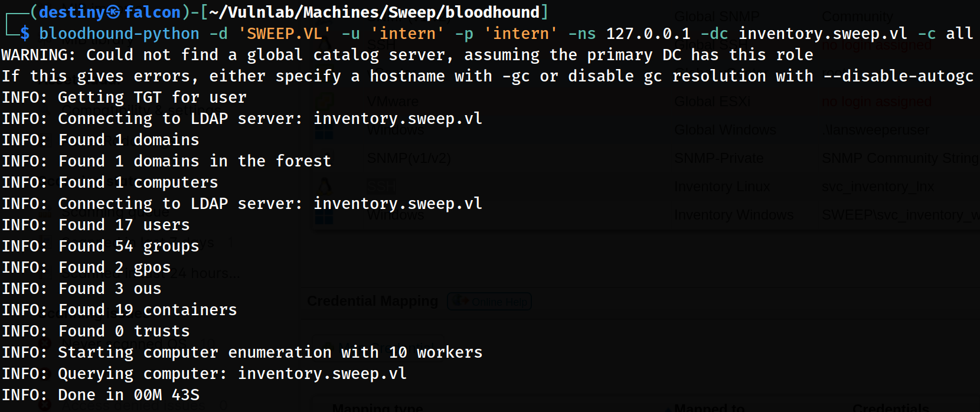Viewport: 980px width, 412px height.
Task: Click the faded Mapping type column header
Action: click(x=377, y=407)
